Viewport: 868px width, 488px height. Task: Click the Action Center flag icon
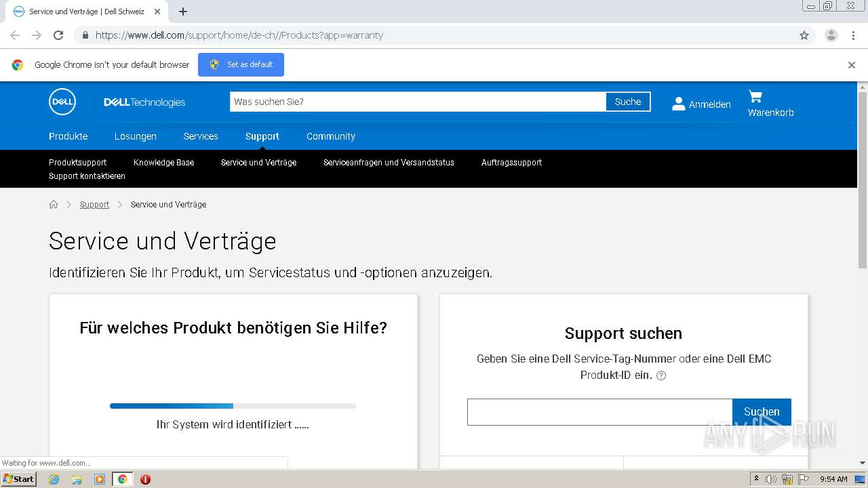(803, 479)
